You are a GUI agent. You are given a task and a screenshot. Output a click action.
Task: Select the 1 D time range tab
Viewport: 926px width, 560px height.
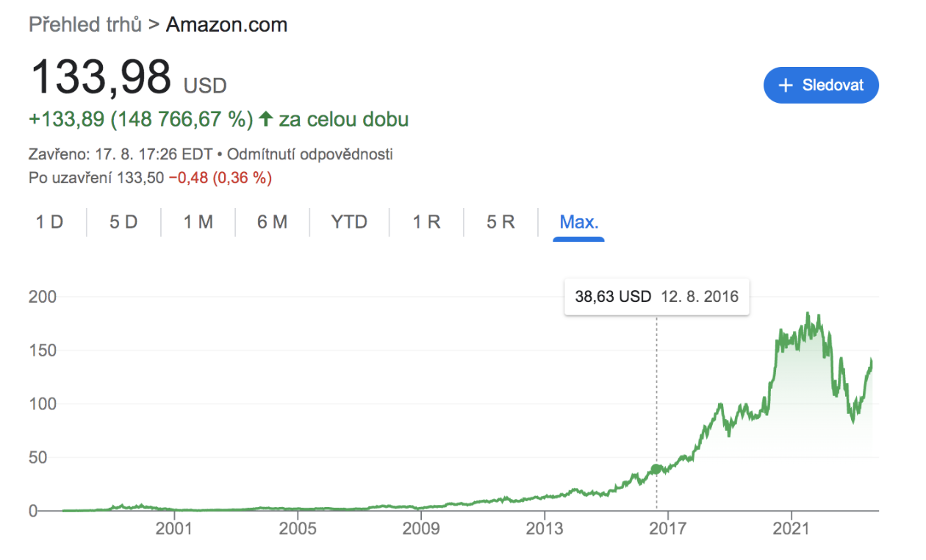coord(50,222)
